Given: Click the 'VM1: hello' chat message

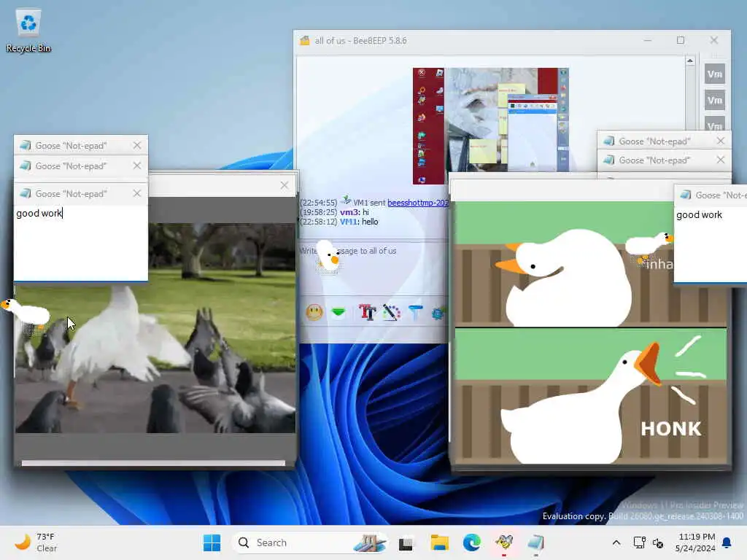Looking at the screenshot, I should 338,222.
